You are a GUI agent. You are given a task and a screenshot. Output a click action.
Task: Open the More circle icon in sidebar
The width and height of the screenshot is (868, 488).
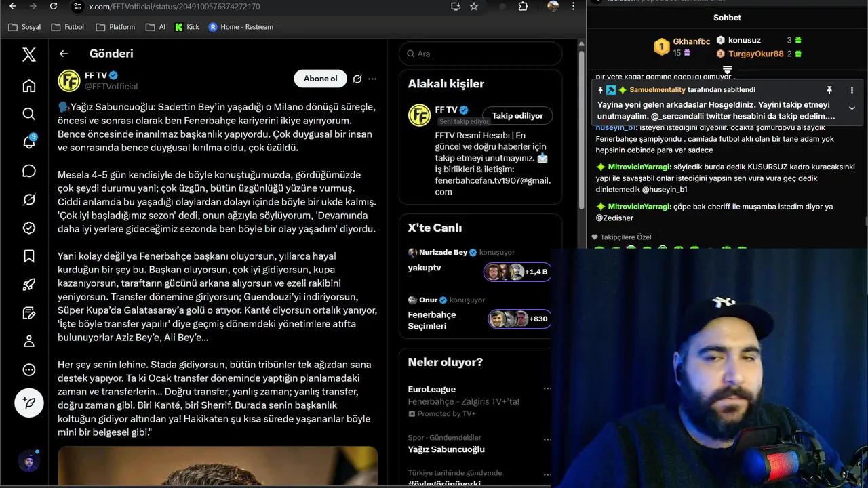tap(28, 370)
